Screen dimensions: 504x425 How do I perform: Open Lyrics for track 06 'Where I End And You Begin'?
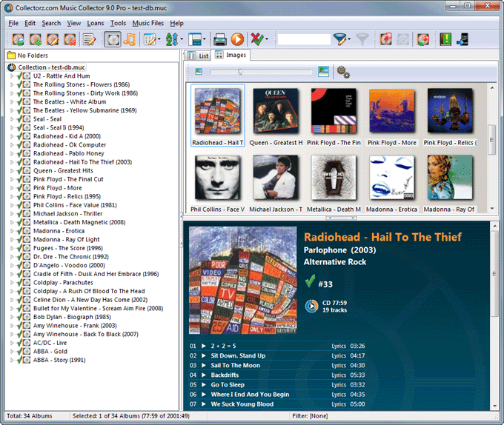click(339, 395)
